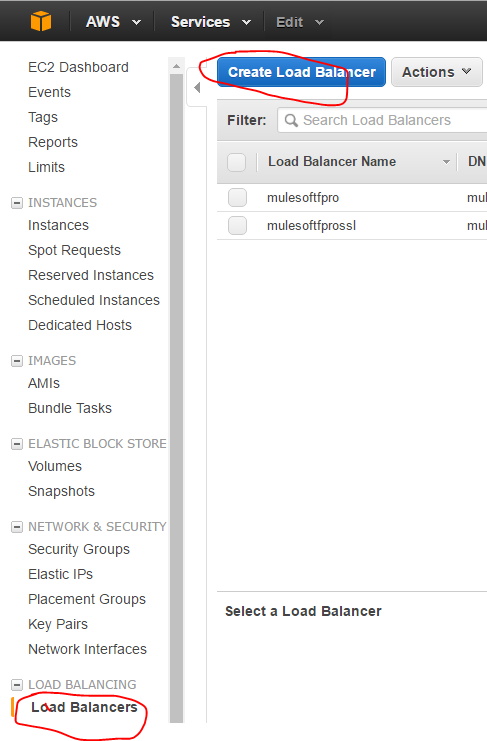This screenshot has height=741, width=487.
Task: Collapse the NETWORK & SECURITY section
Action: 17,527
